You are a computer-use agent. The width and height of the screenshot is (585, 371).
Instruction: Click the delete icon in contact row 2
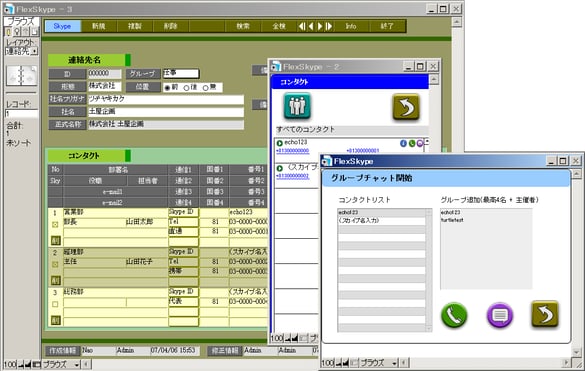point(56,280)
